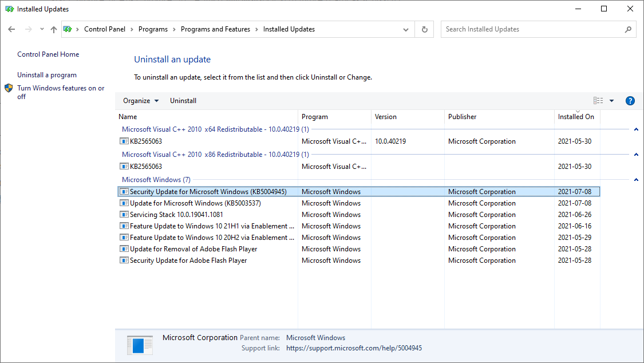Viewport: 644px width, 363px height.
Task: Select the Visual C++ 2010 x64 Redistributable group header
Action: tap(215, 129)
